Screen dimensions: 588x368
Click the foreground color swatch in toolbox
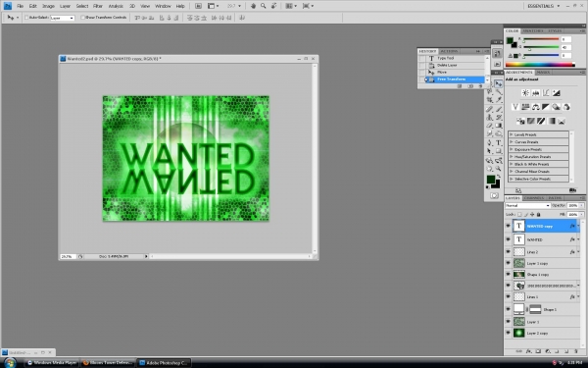491,180
